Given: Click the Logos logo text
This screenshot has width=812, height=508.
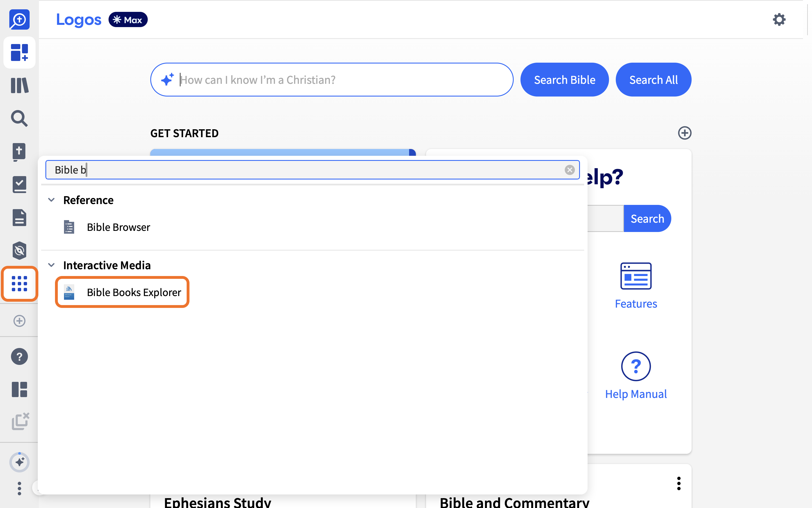Looking at the screenshot, I should click(78, 19).
